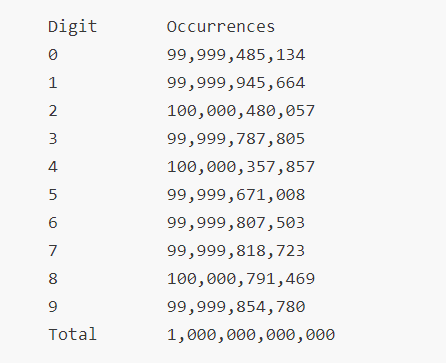Click the Digit column header
This screenshot has height=363, width=446.
[73, 27]
